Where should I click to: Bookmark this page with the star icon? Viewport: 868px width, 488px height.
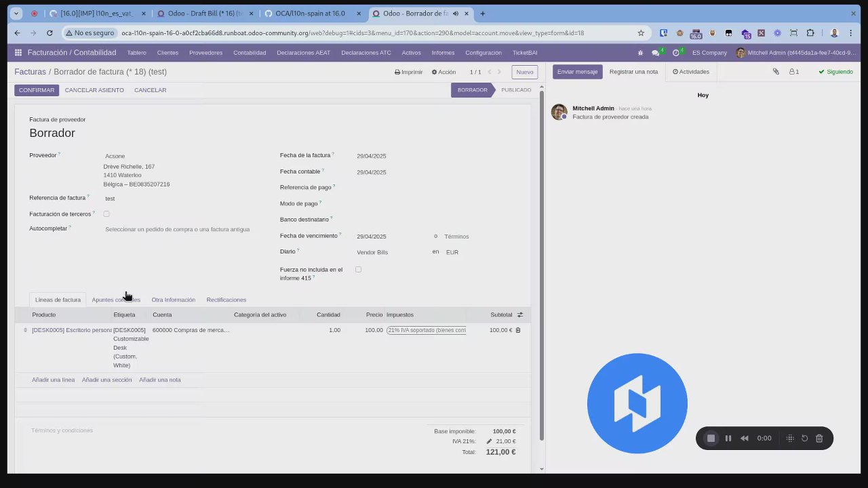pyautogui.click(x=641, y=33)
